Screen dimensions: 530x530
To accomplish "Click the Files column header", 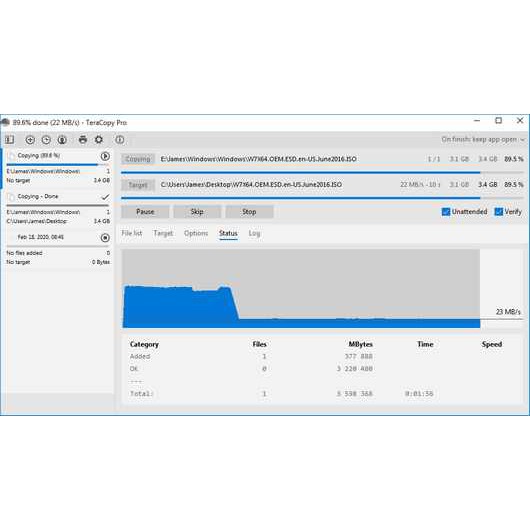I will tap(260, 344).
